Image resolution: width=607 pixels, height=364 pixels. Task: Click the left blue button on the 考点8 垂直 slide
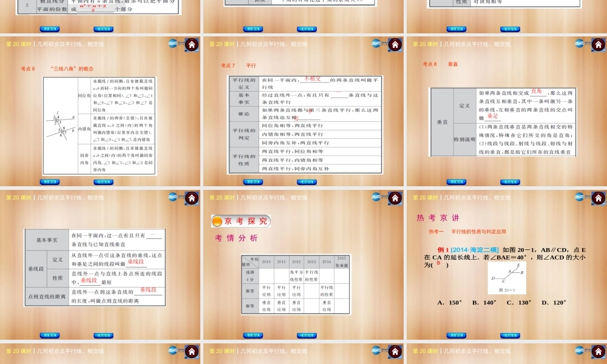[456, 182]
